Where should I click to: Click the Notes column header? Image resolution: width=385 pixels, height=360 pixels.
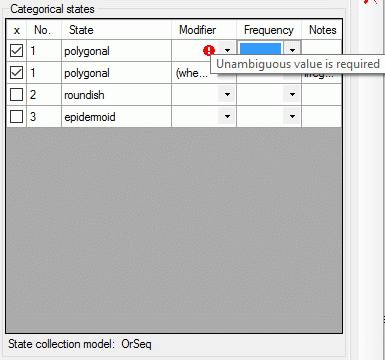point(322,30)
